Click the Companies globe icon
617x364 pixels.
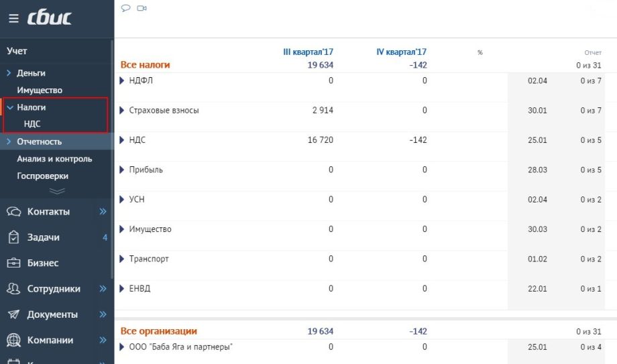pyautogui.click(x=13, y=340)
